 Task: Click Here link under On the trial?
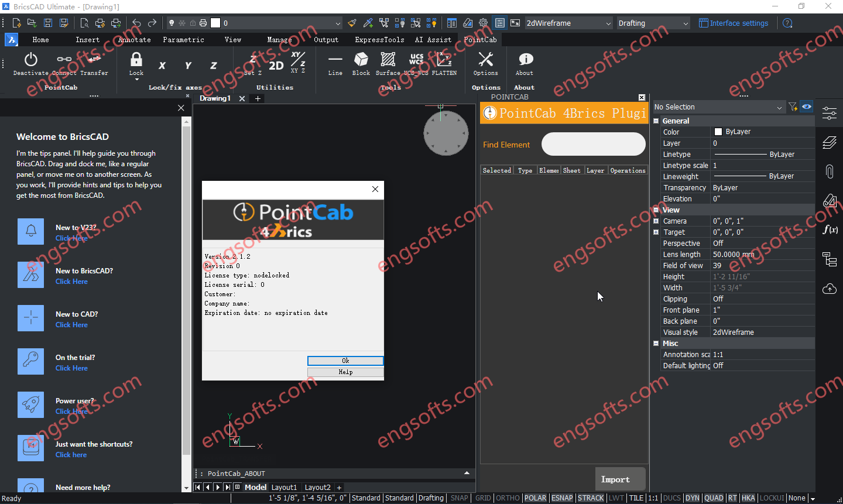point(71,368)
